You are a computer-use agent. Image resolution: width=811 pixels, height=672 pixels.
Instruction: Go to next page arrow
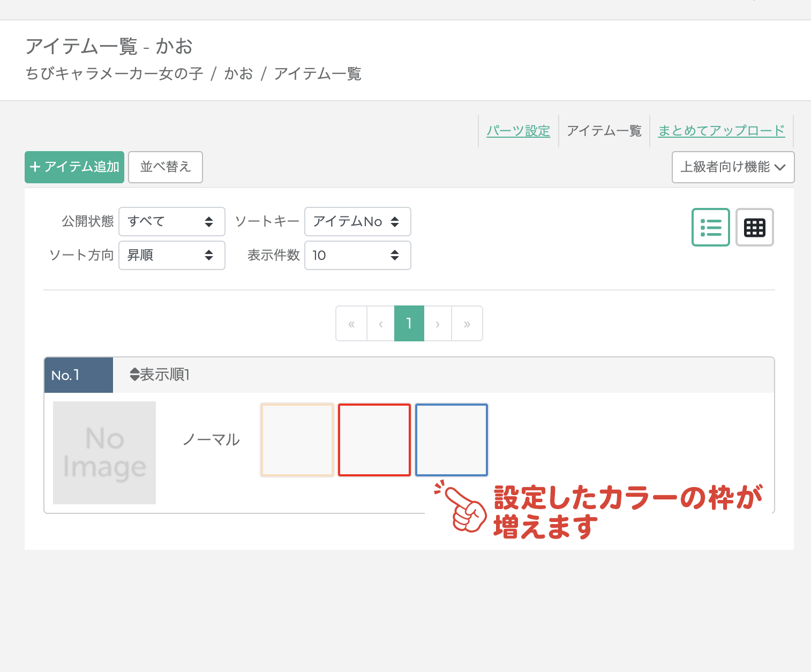tap(438, 324)
